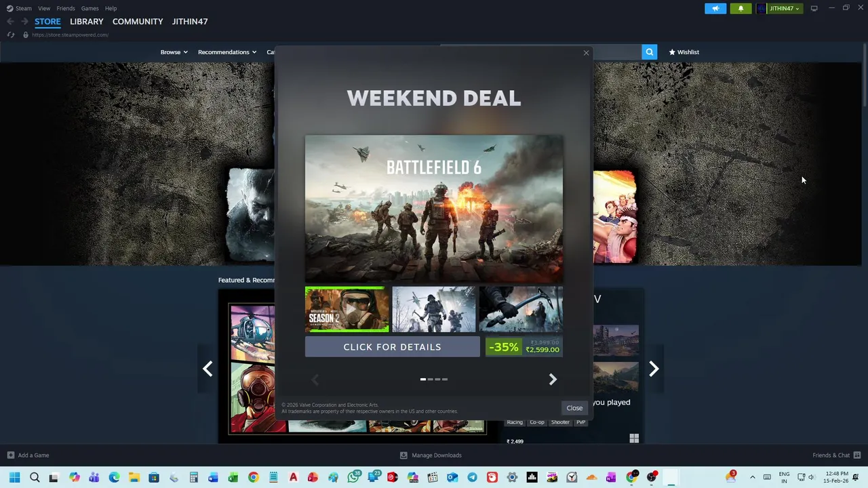
Task: Open the Friends menu
Action: pos(66,8)
